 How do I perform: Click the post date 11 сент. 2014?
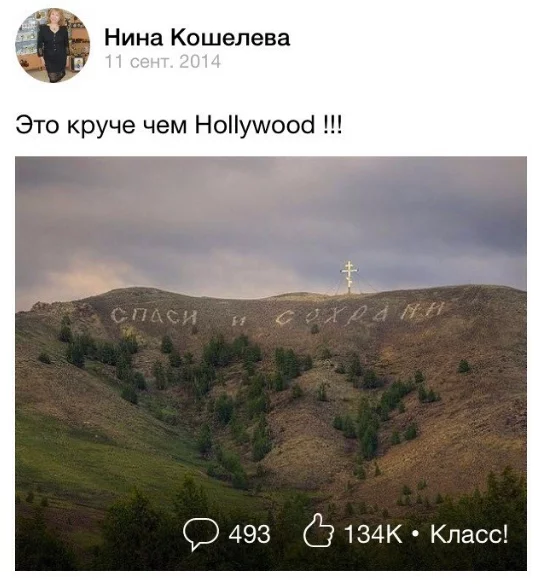click(x=163, y=62)
